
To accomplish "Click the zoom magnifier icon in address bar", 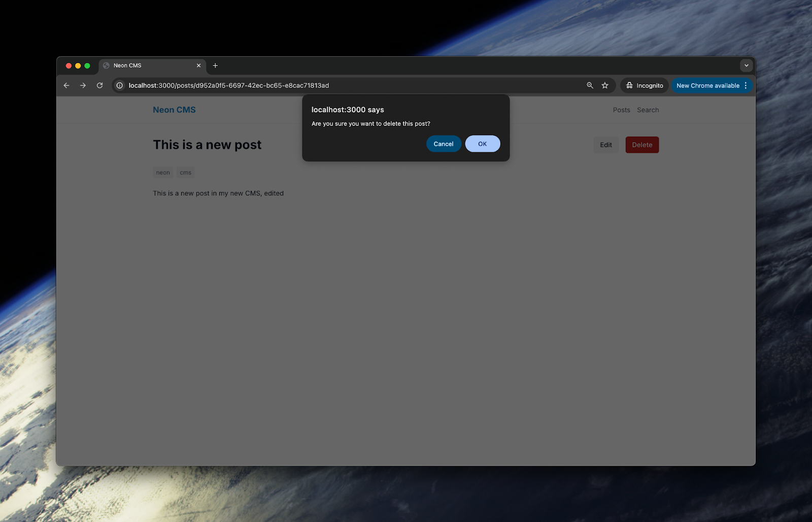I will [x=590, y=85].
